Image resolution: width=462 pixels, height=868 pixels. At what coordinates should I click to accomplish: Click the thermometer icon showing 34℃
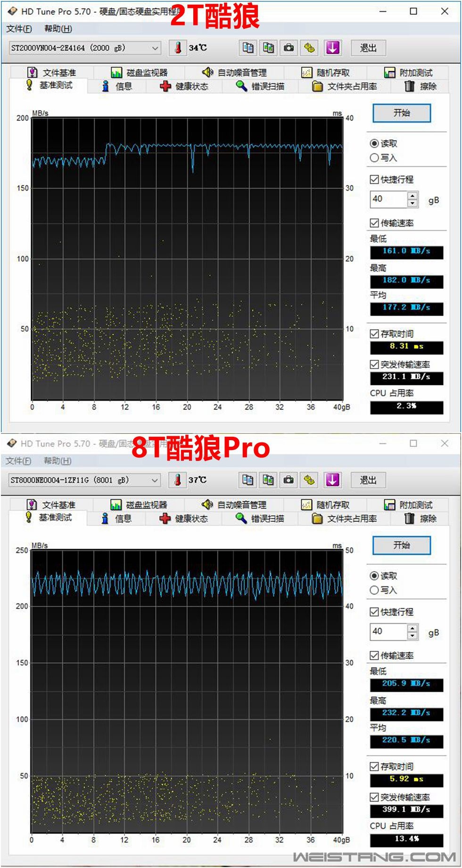point(178,48)
